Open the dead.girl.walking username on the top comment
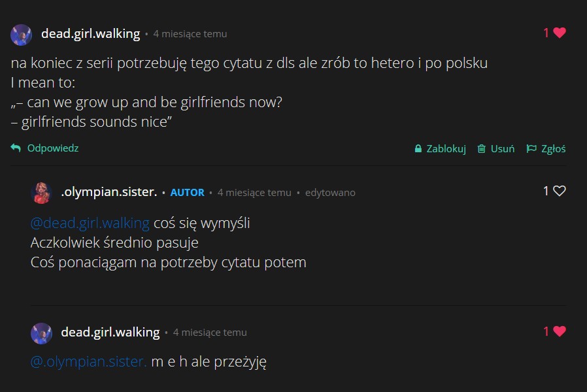The height and width of the screenshot is (392, 587). pyautogui.click(x=90, y=34)
